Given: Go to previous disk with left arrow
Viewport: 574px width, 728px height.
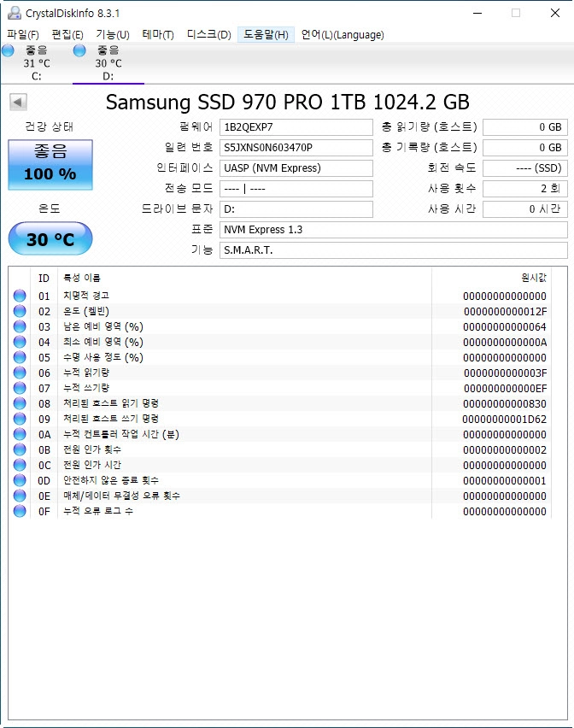Looking at the screenshot, I should pos(18,102).
